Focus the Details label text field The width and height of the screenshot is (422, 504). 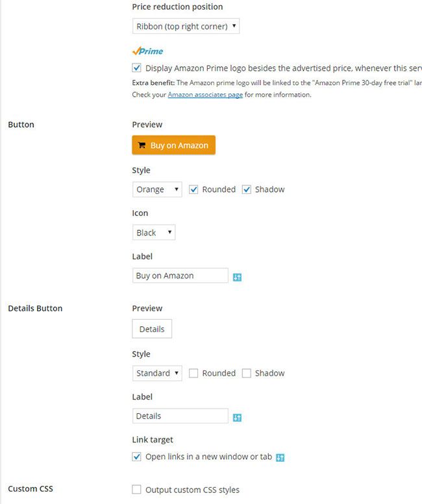(180, 416)
